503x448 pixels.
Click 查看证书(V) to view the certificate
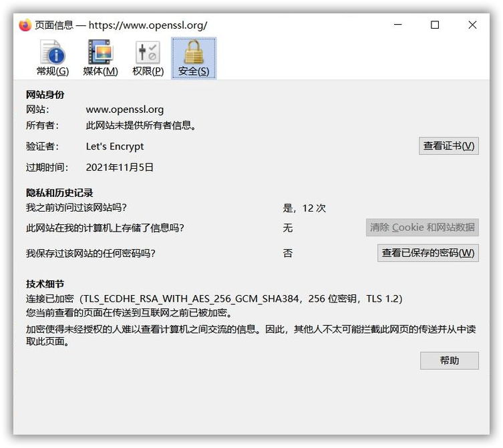pyautogui.click(x=448, y=146)
